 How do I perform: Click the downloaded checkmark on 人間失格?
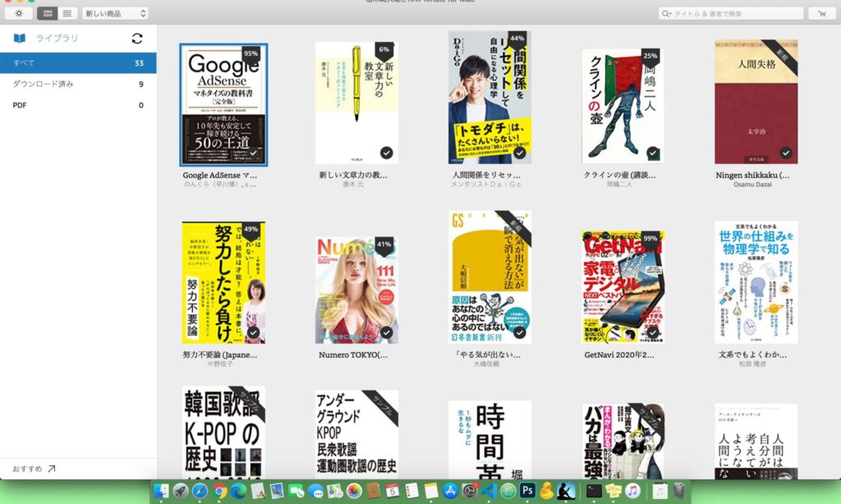pyautogui.click(x=786, y=153)
